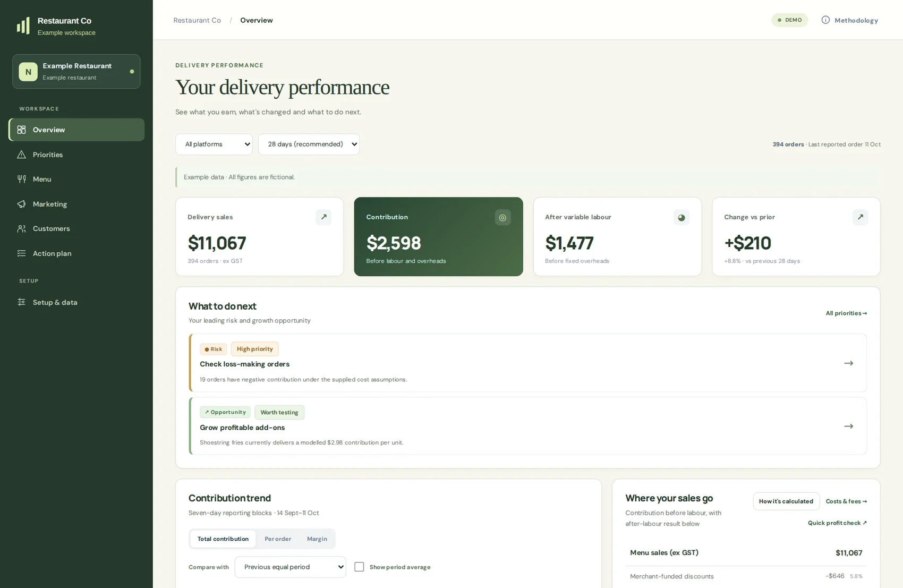Click the Customers people icon
903x588 pixels.
tap(21, 228)
